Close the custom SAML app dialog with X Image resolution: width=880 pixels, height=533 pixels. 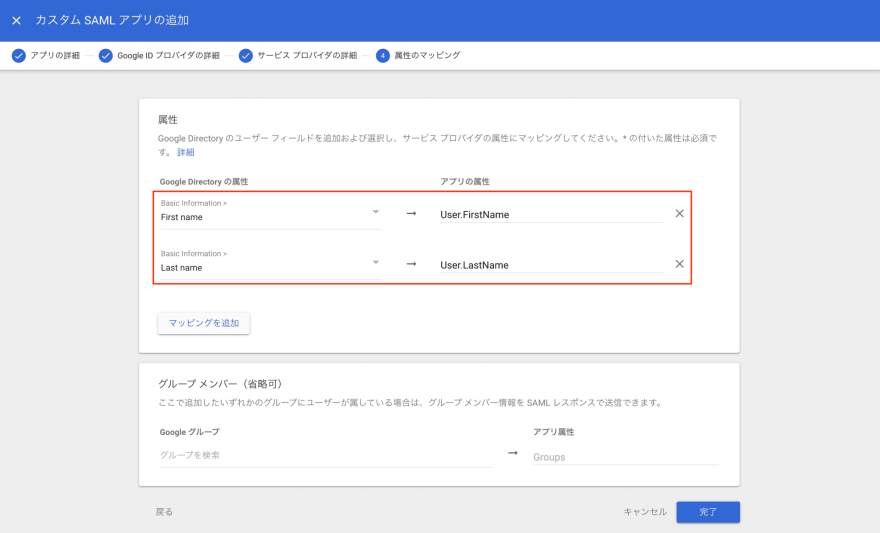point(16,21)
